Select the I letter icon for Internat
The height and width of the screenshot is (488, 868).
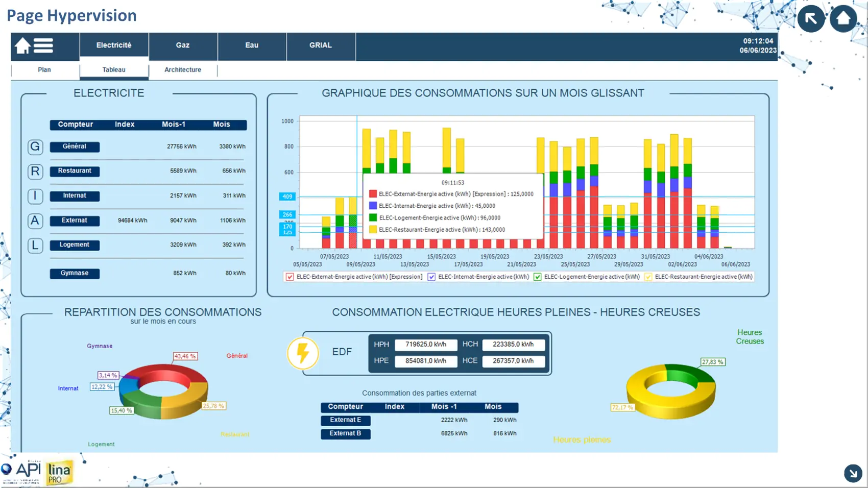[x=35, y=196]
